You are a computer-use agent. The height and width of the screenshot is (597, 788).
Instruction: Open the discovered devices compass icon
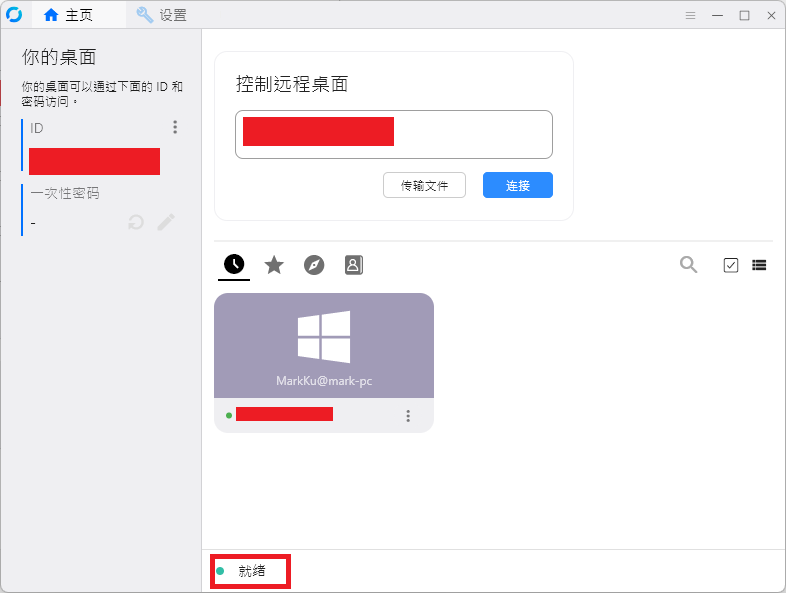click(x=314, y=264)
